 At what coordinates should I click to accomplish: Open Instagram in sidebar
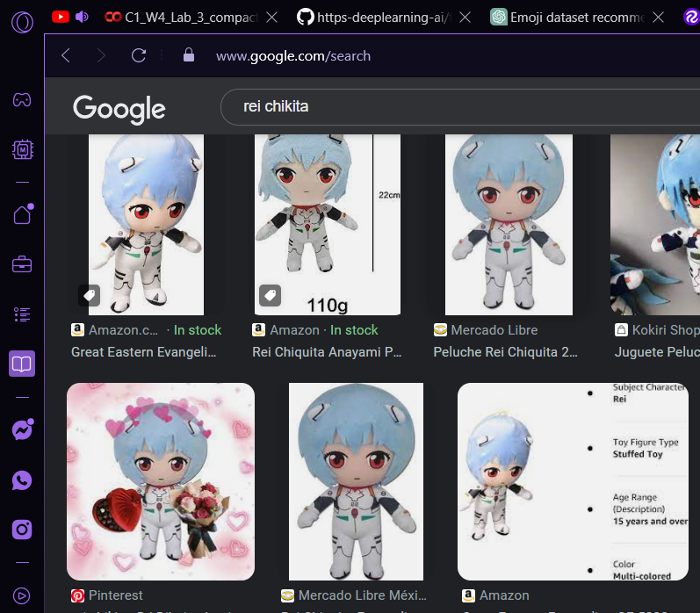pyautogui.click(x=22, y=530)
